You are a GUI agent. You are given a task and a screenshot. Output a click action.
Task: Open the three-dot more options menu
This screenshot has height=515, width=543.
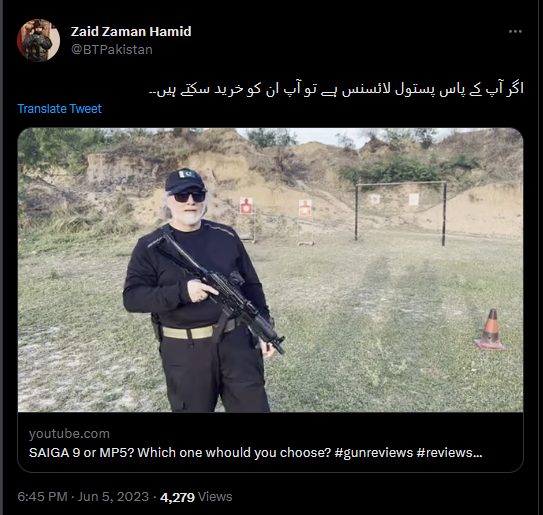tap(515, 32)
